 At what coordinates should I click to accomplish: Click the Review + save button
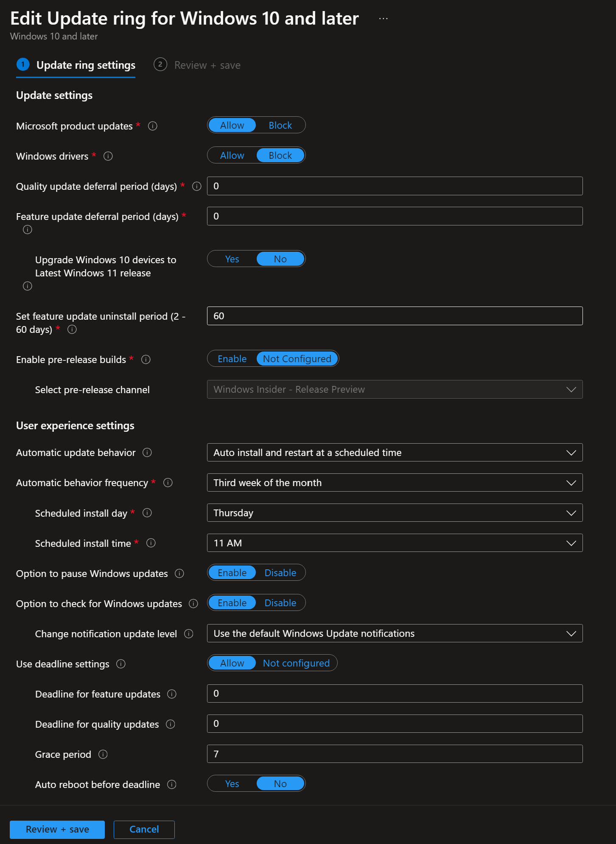pyautogui.click(x=57, y=830)
